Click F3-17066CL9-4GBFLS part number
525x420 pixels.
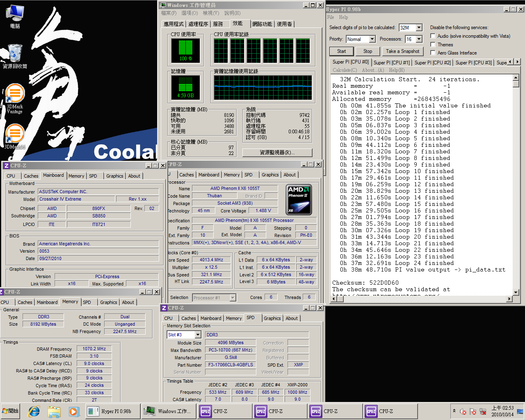pyautogui.click(x=231, y=365)
